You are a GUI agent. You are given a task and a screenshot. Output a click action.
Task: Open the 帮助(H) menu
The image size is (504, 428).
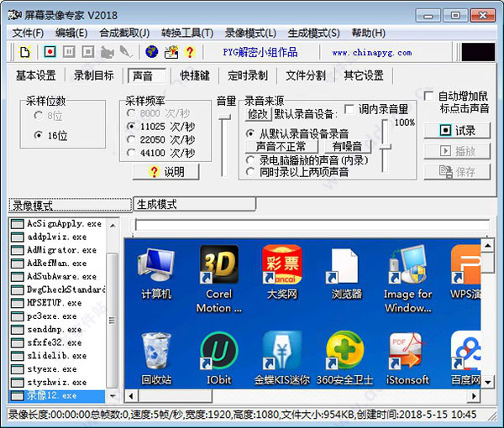pyautogui.click(x=369, y=33)
